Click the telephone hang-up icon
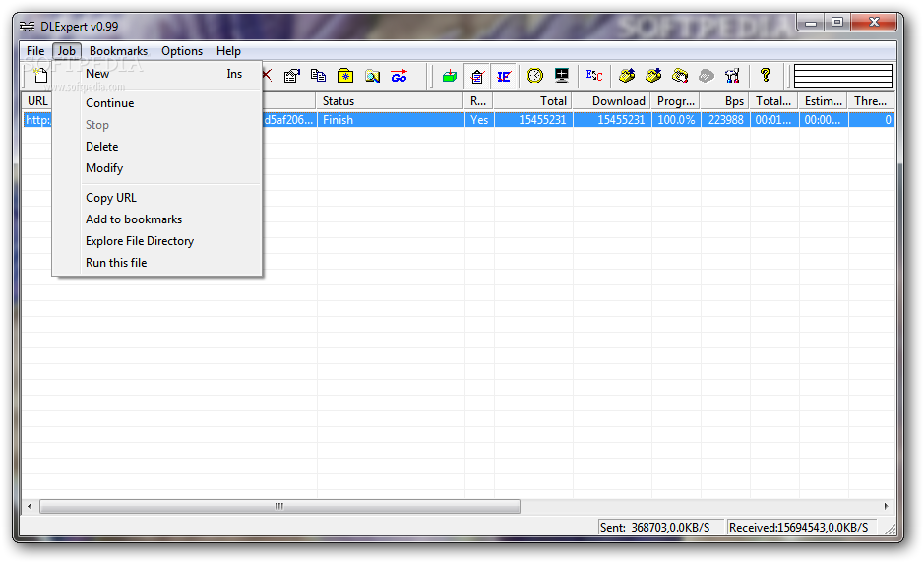This screenshot has height=563, width=924. click(x=680, y=76)
